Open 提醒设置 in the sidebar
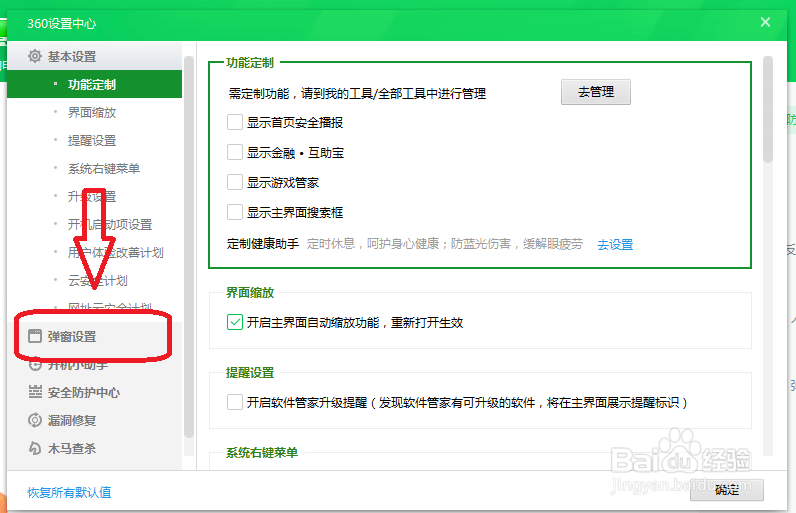 (x=94, y=140)
